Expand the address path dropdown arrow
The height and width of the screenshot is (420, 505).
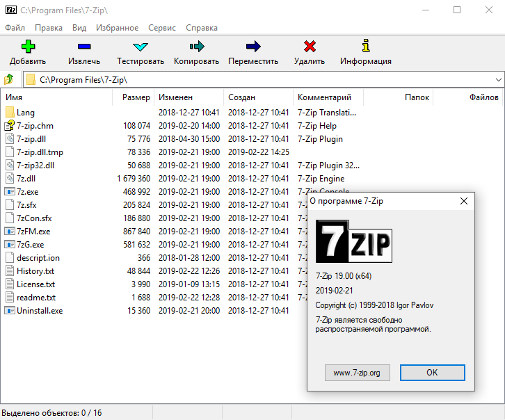tap(498, 79)
